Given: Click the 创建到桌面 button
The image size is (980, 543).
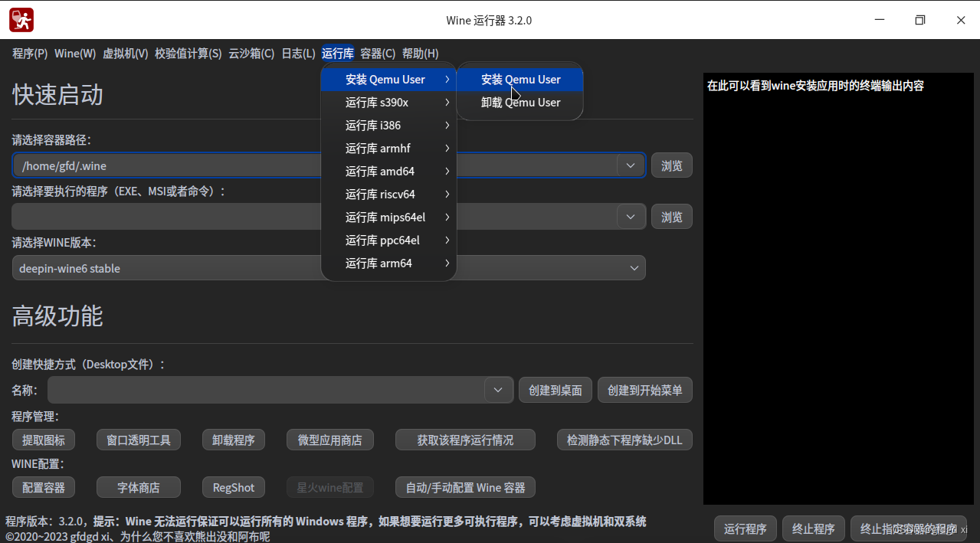Looking at the screenshot, I should coord(556,390).
